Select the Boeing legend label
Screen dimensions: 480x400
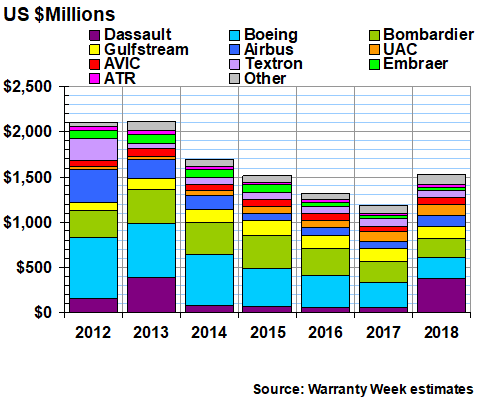271,35
